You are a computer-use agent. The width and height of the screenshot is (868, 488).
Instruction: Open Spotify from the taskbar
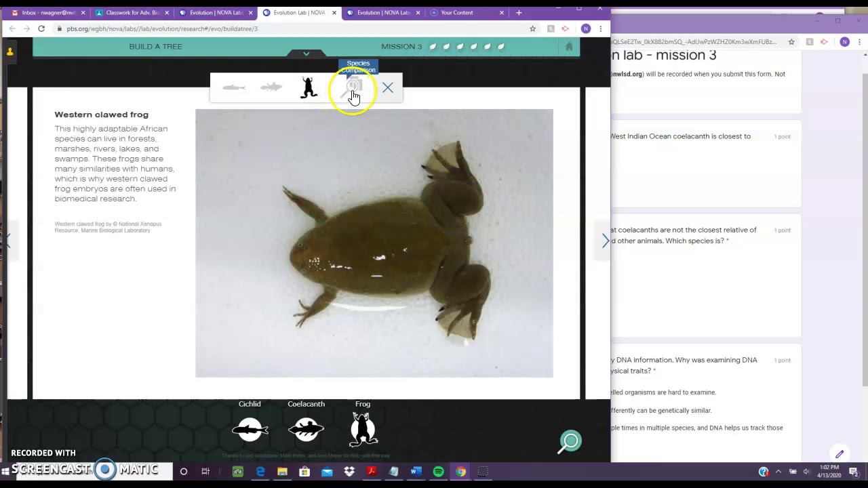pyautogui.click(x=438, y=472)
